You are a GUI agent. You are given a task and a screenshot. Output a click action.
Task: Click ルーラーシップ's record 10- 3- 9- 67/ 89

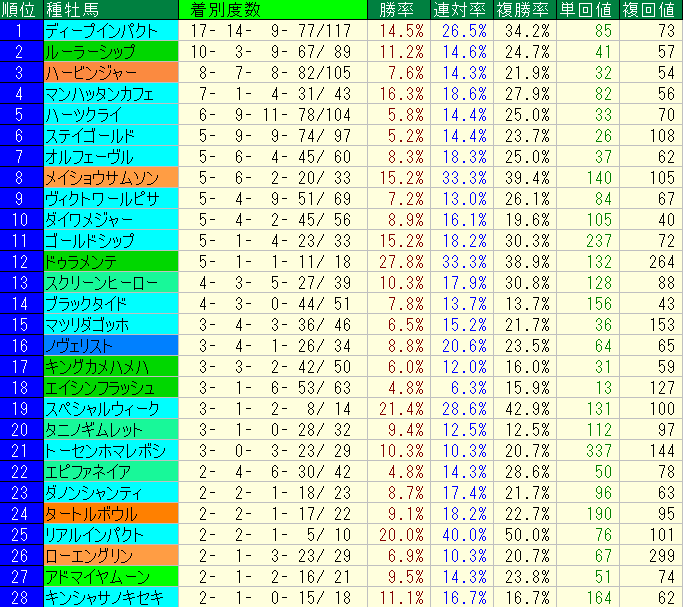273,51
